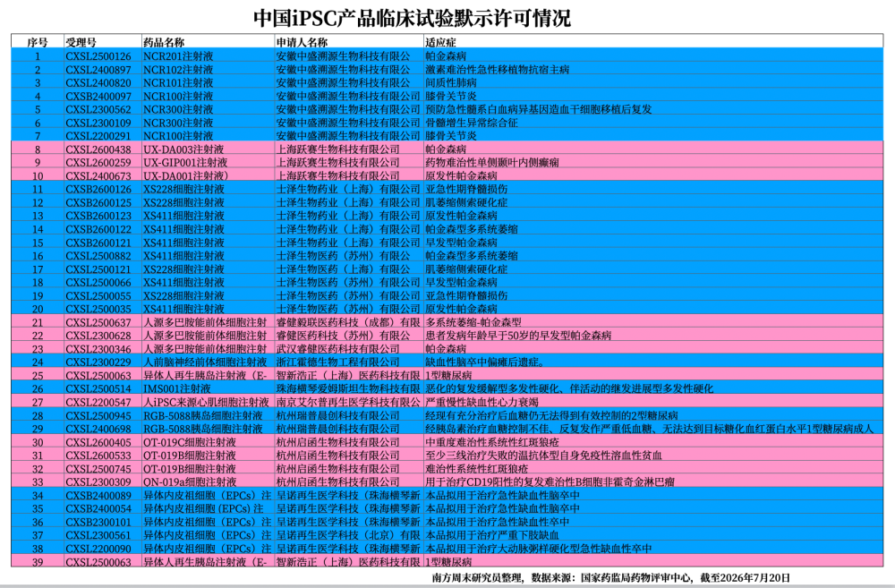Image resolution: width=895 pixels, height=588 pixels.
Task: Click acceptance number CXSL2300562
Action: coord(98,109)
